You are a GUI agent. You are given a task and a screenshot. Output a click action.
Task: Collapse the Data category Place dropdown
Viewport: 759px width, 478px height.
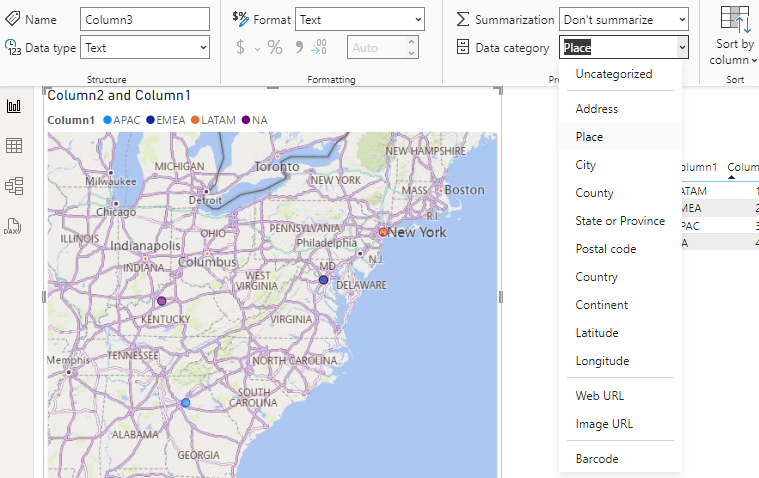click(x=682, y=47)
